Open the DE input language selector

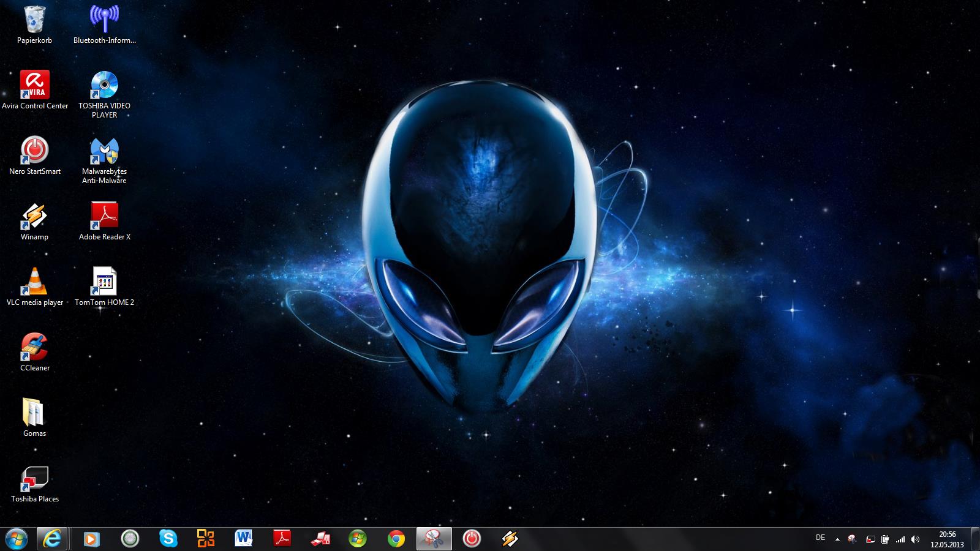(x=821, y=538)
